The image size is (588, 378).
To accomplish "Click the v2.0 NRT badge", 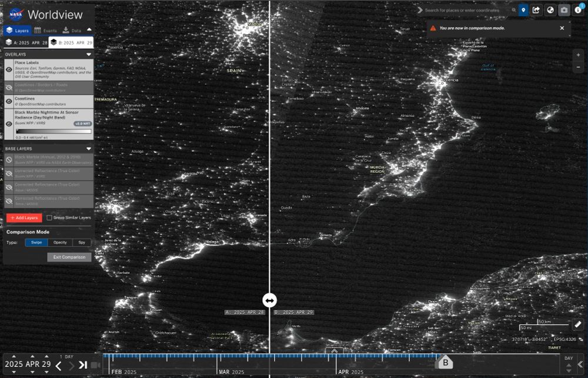I will point(82,123).
